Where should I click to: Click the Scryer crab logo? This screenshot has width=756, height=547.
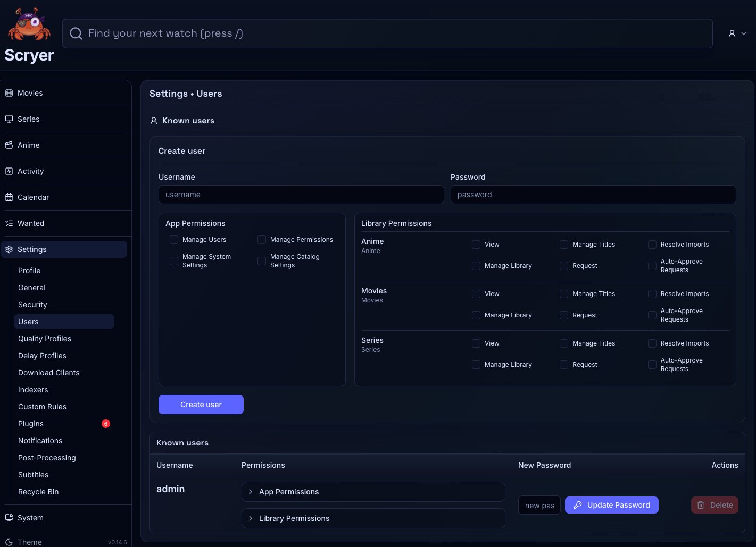tap(29, 24)
